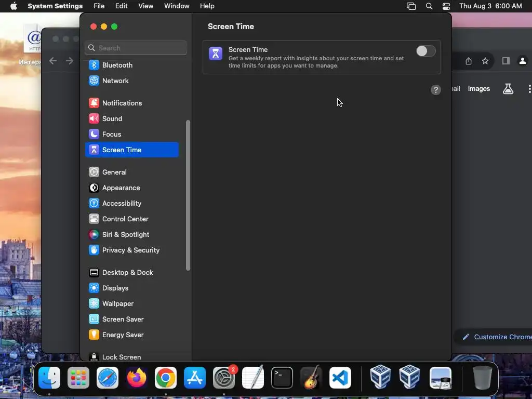Open the Window menu
This screenshot has width=532, height=399.
[177, 6]
